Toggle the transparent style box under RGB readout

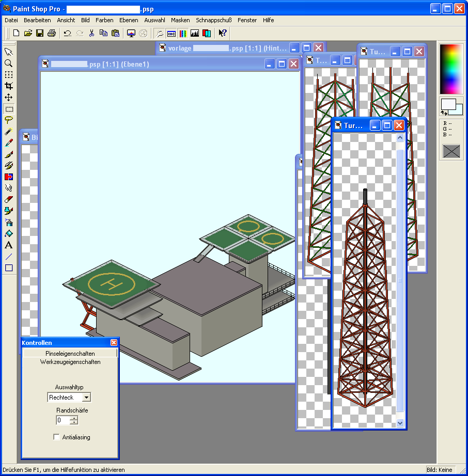(x=451, y=151)
